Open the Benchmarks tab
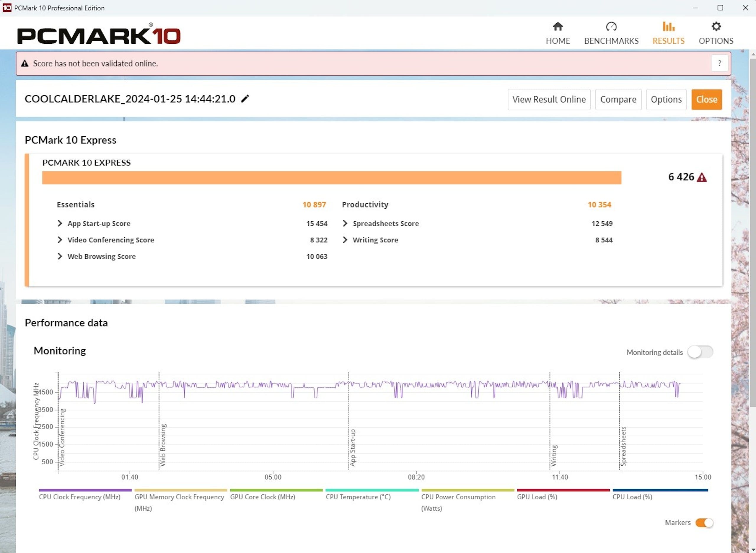756x553 pixels. click(x=611, y=33)
